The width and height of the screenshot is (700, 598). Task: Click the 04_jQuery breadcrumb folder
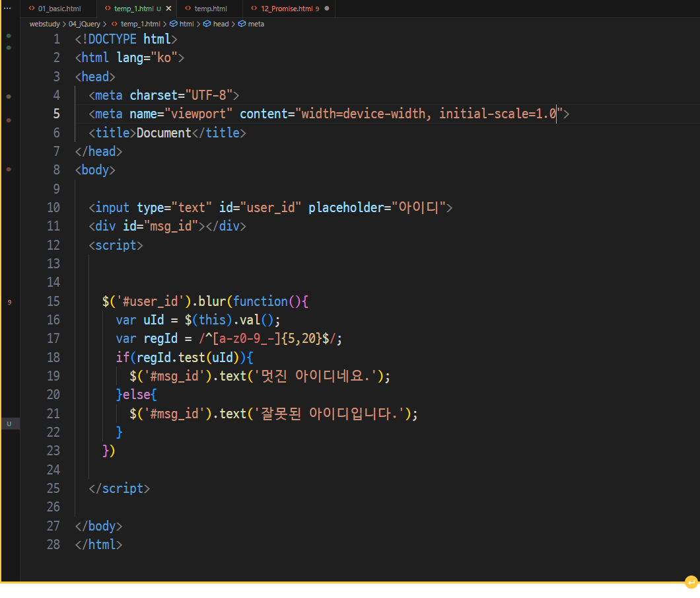pyautogui.click(x=84, y=24)
